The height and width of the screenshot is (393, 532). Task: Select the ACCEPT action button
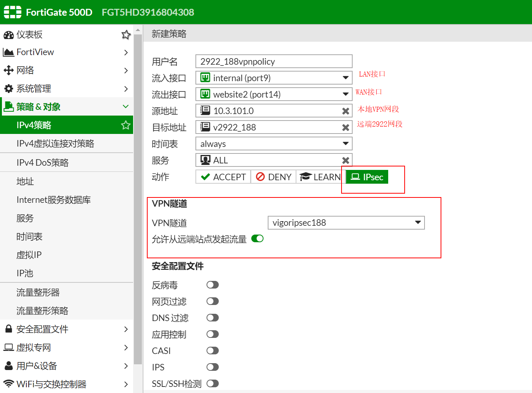tap(223, 177)
